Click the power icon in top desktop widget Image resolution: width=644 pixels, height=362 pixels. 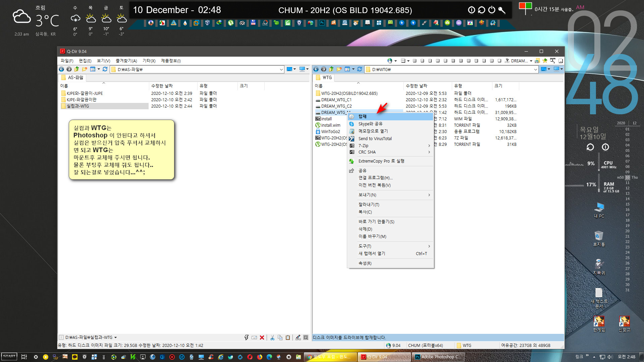pyautogui.click(x=492, y=10)
